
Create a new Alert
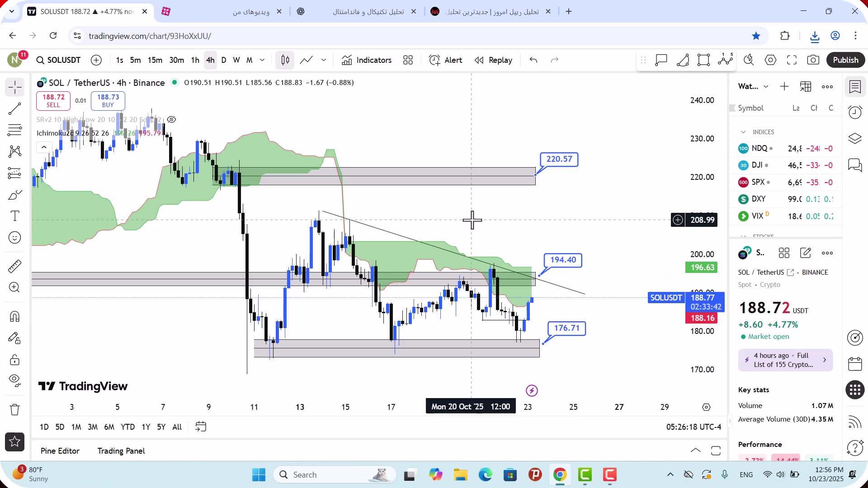click(446, 60)
